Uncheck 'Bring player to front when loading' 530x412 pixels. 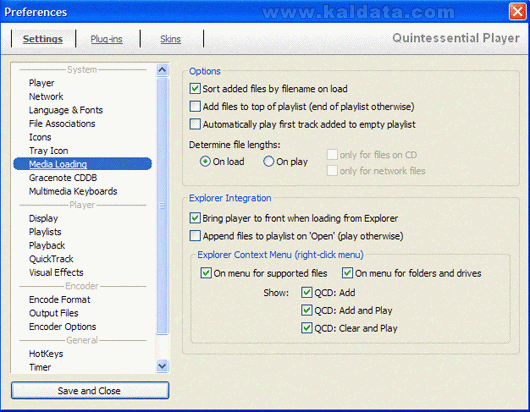(195, 218)
